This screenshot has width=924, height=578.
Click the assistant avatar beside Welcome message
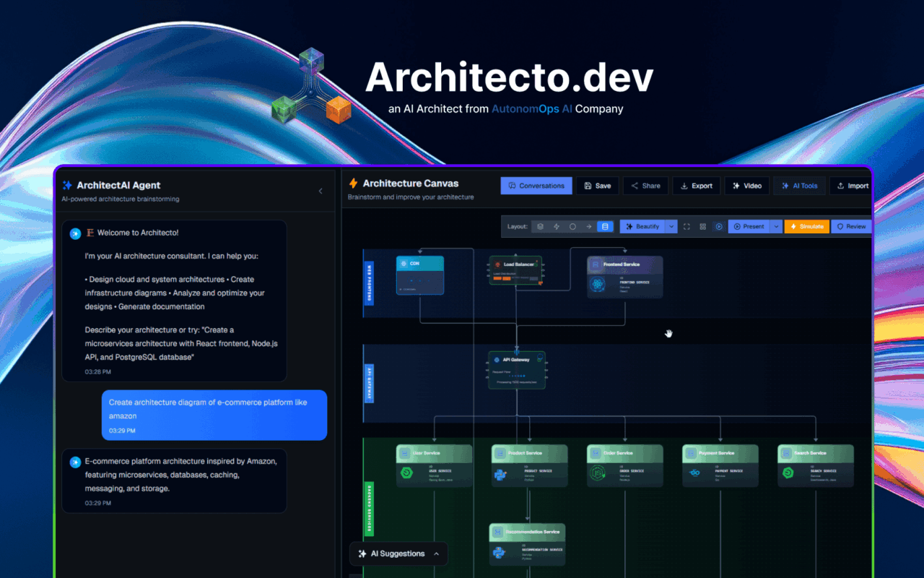coord(75,233)
